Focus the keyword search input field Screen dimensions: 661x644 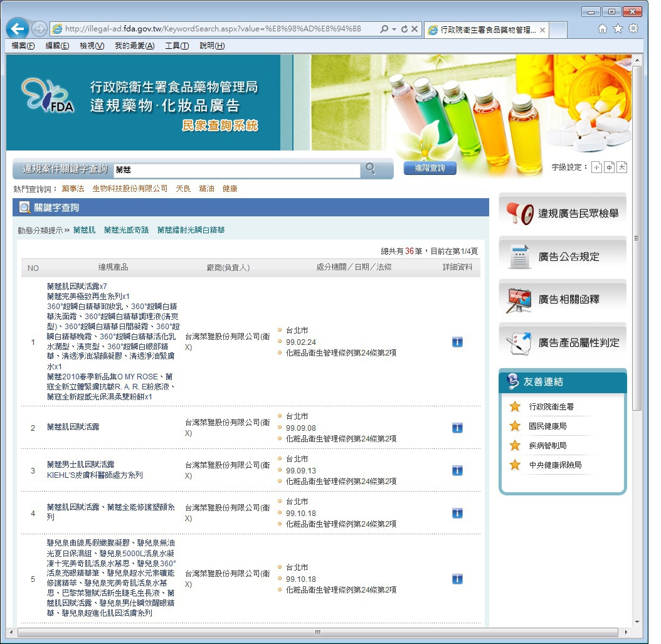[x=237, y=169]
